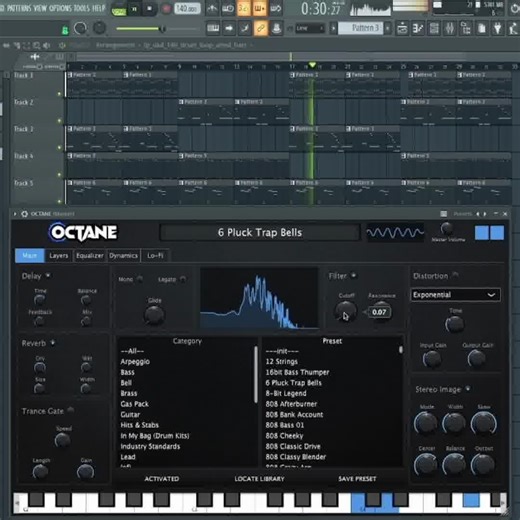Viewport: 520px width, 520px height.
Task: Open the VIEW menu
Action: [40, 8]
